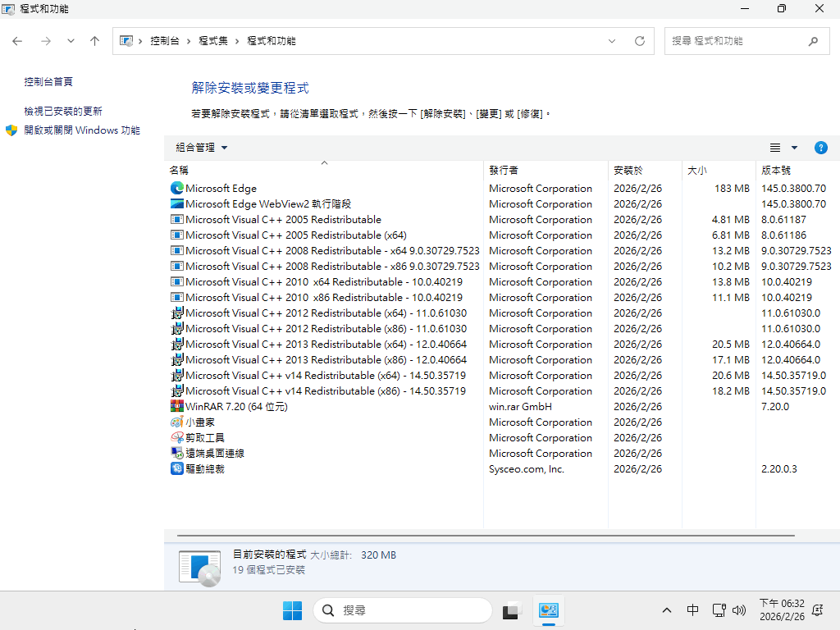Click the 小畫家 (Paint) program icon
840x630 pixels.
pos(176,422)
